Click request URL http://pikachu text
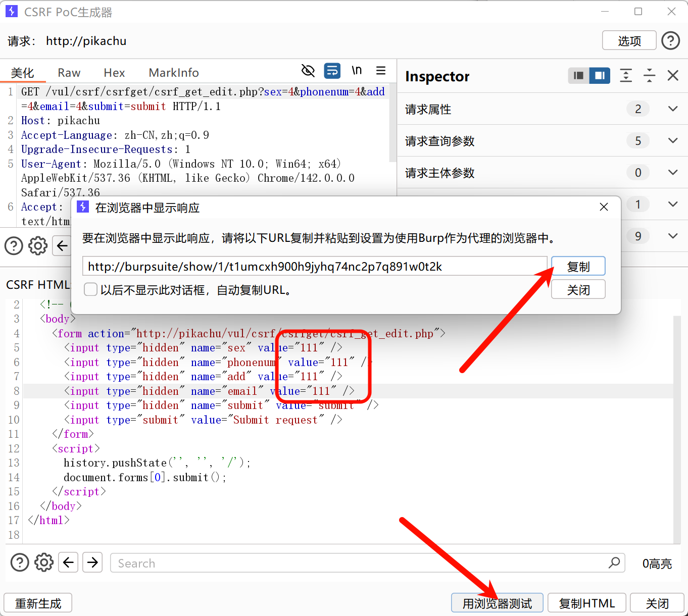Screen dimensions: 688x616 tap(86, 41)
